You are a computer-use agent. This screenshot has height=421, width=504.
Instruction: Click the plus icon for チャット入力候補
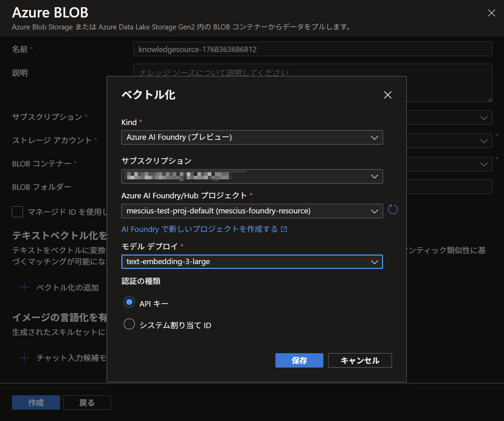[25, 358]
